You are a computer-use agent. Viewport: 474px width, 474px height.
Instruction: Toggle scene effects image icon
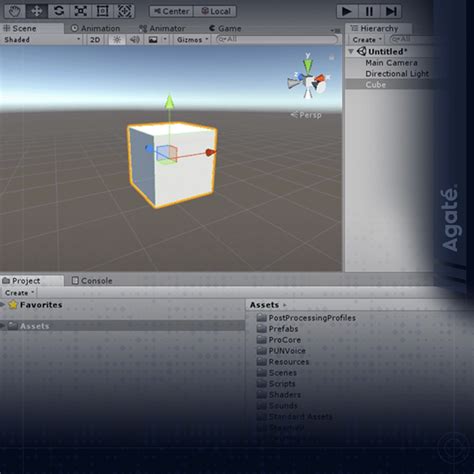(x=153, y=40)
